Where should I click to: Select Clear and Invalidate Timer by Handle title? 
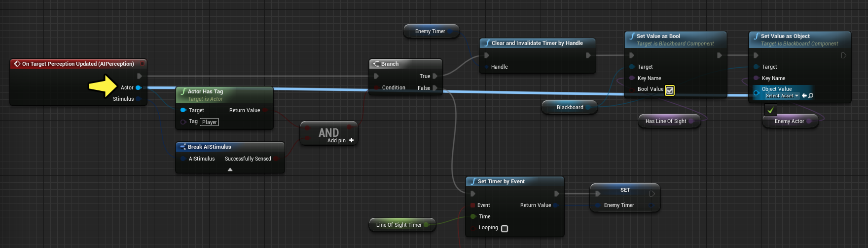click(537, 43)
